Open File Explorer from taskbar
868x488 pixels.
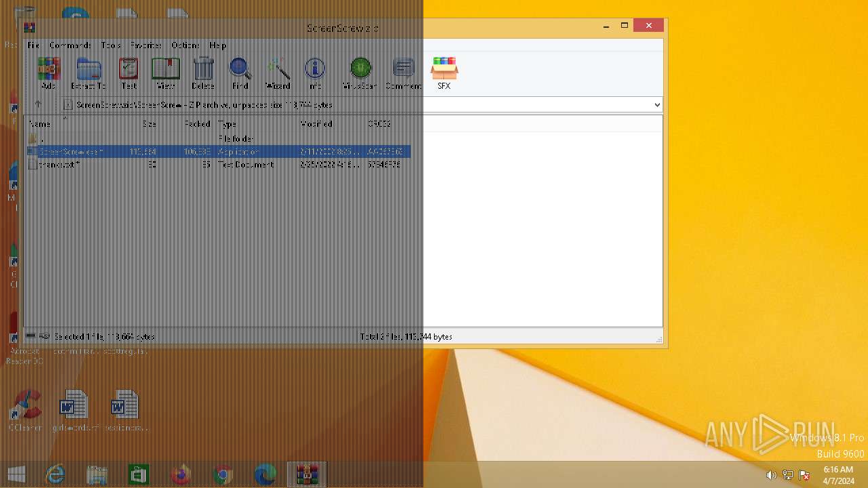[97, 476]
